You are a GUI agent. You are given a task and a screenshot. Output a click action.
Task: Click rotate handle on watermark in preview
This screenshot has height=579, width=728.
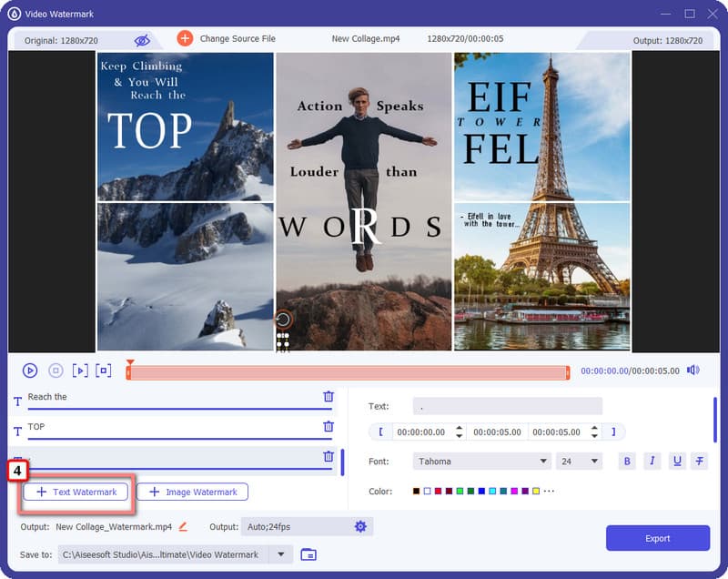coord(283,320)
